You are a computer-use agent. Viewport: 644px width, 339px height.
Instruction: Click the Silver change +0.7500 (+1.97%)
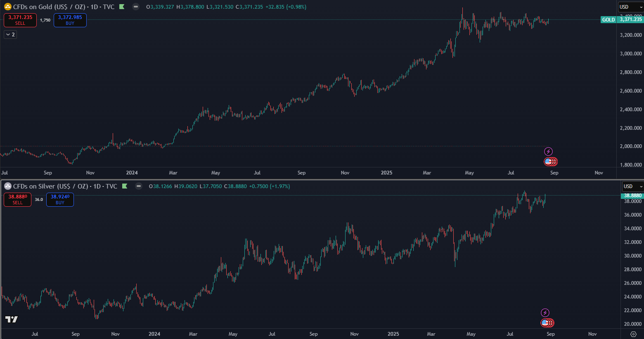(x=270, y=186)
